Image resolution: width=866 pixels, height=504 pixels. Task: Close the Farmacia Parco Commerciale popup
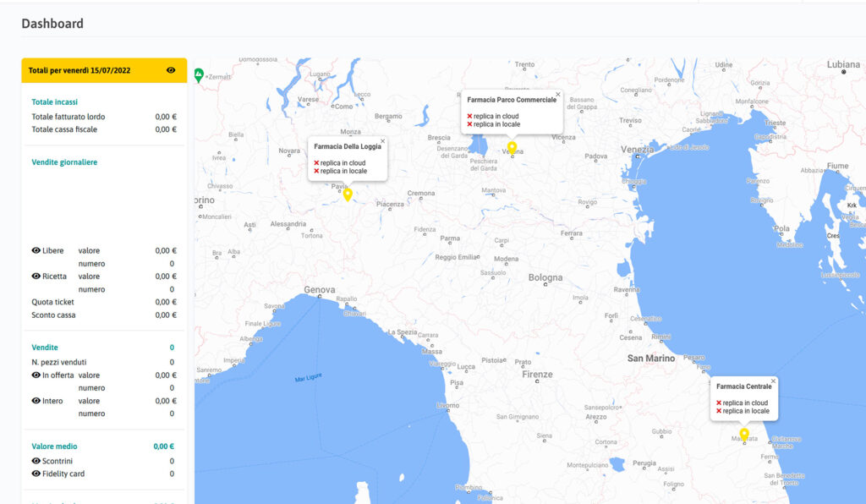[557, 95]
